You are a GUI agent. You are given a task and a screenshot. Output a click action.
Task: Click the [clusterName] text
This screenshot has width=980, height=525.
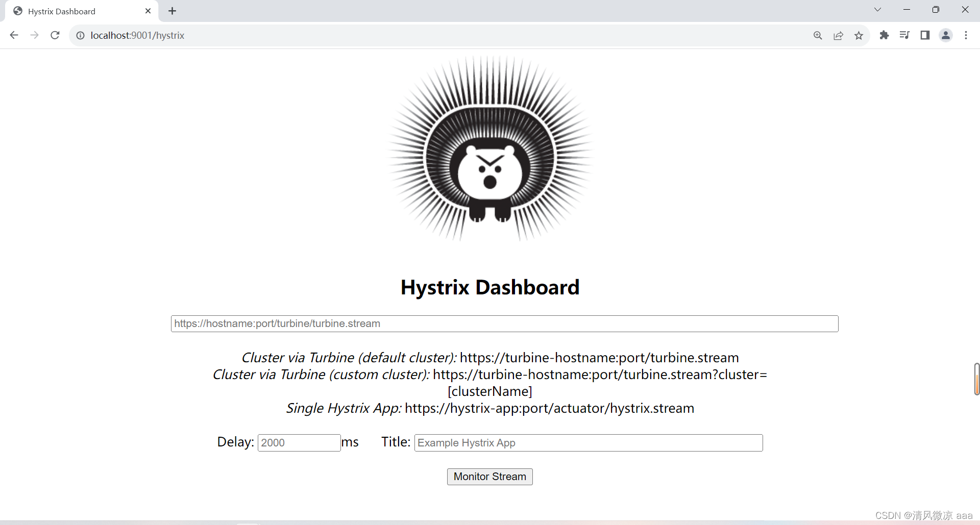tap(490, 391)
